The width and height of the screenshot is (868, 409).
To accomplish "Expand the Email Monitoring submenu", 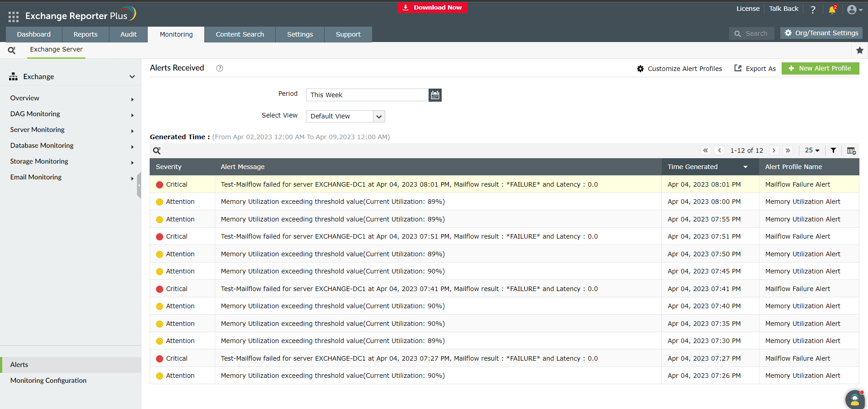I will [132, 179].
